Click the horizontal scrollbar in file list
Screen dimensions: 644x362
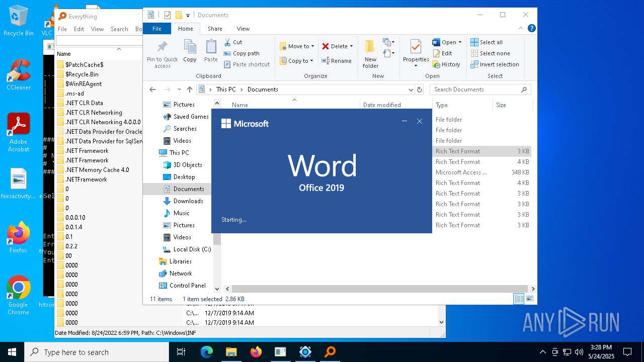(380, 289)
